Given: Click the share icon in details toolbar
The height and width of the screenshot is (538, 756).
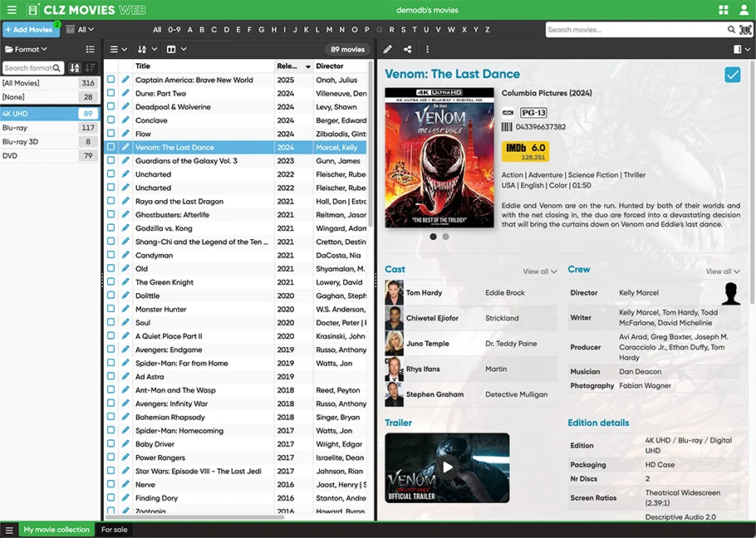Looking at the screenshot, I should pyautogui.click(x=407, y=49).
